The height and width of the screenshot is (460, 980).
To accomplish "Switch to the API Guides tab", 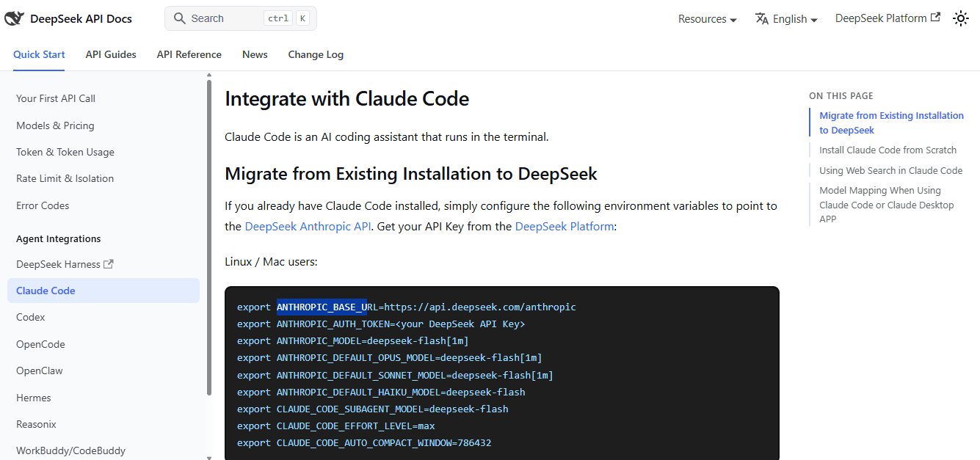I will click(111, 54).
